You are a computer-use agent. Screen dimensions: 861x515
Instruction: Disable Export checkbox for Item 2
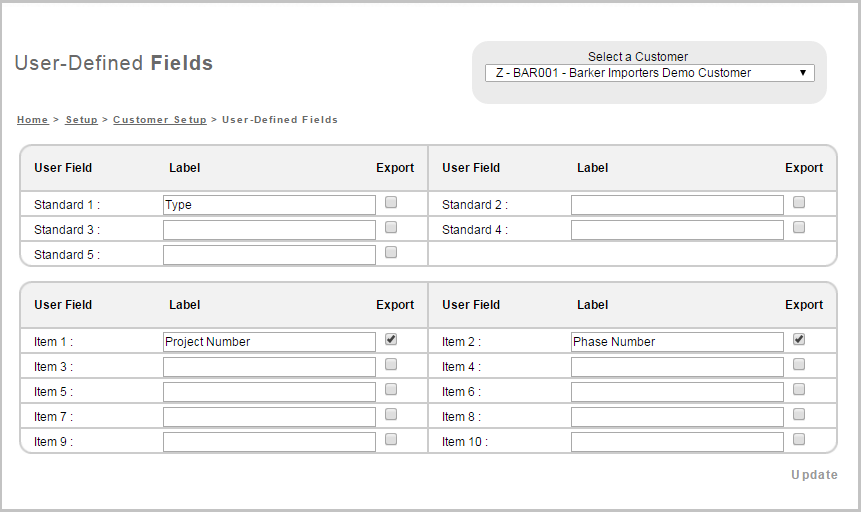point(799,339)
